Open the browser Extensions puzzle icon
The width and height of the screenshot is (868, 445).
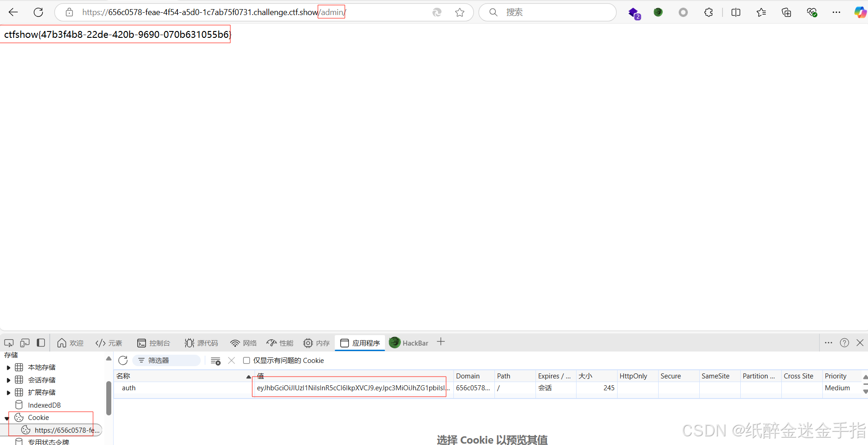pyautogui.click(x=708, y=12)
